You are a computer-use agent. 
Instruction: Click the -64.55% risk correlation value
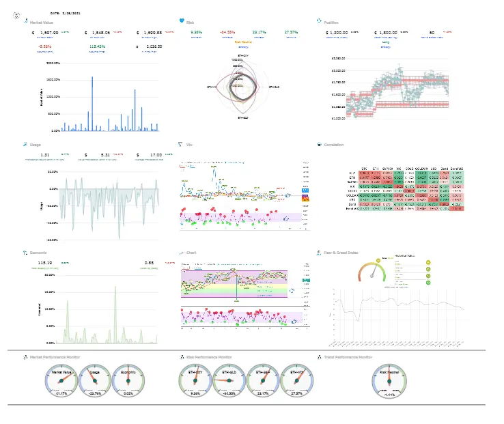(x=227, y=32)
